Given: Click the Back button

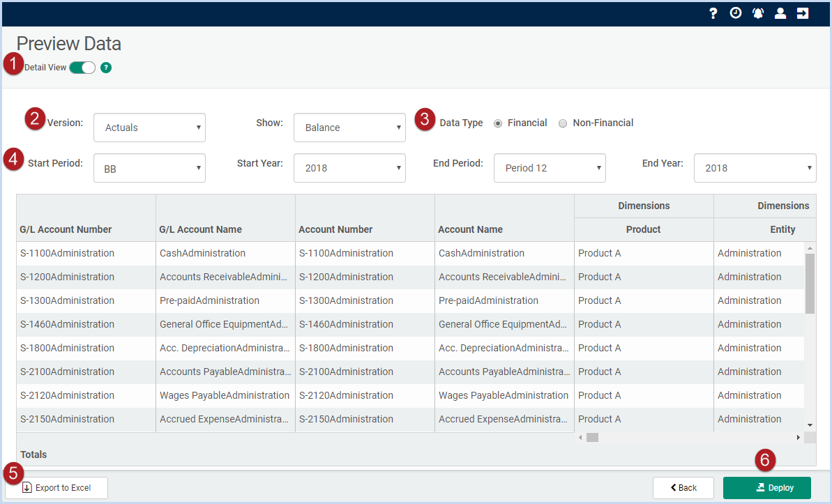Looking at the screenshot, I should point(683,487).
